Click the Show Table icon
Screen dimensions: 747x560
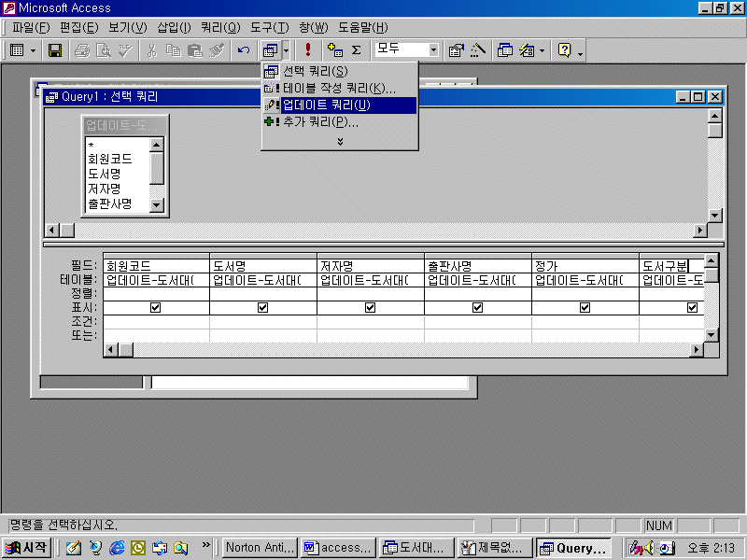(x=335, y=50)
